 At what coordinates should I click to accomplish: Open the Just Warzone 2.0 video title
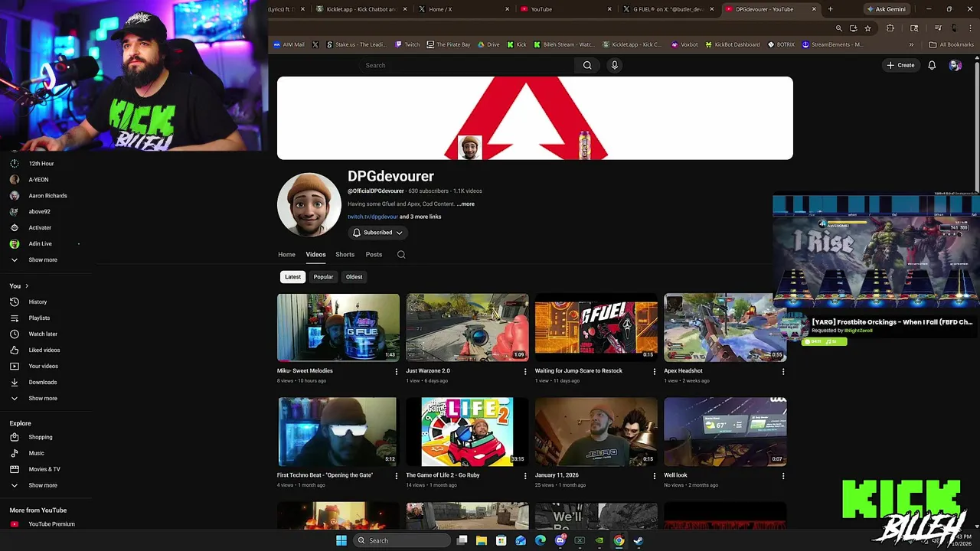pyautogui.click(x=428, y=370)
